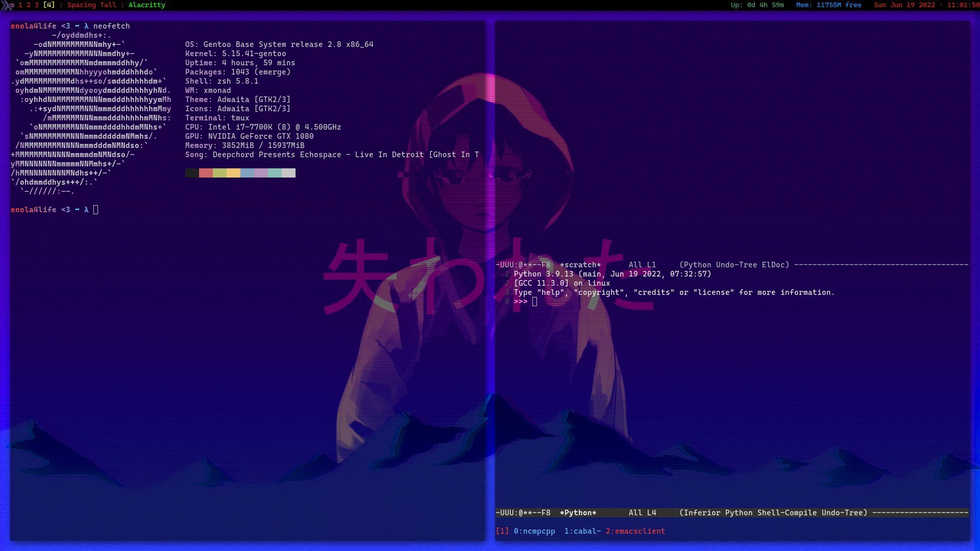Screen dimensions: 980x551
Task: Click the cyan neofetch color block
Action: coord(275,173)
